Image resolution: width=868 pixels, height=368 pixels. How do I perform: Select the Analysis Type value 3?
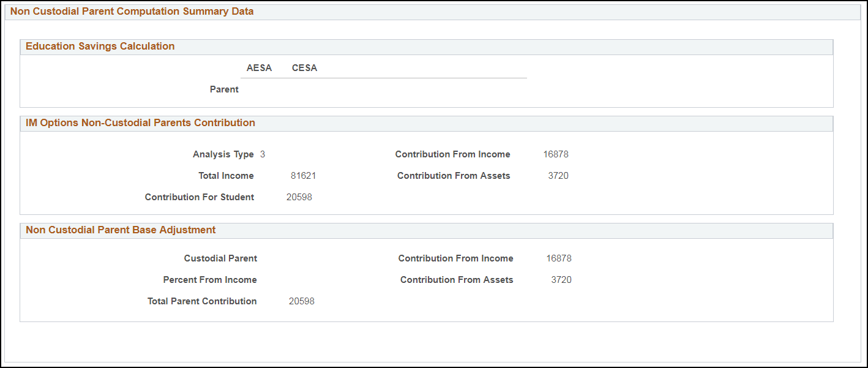coord(263,154)
